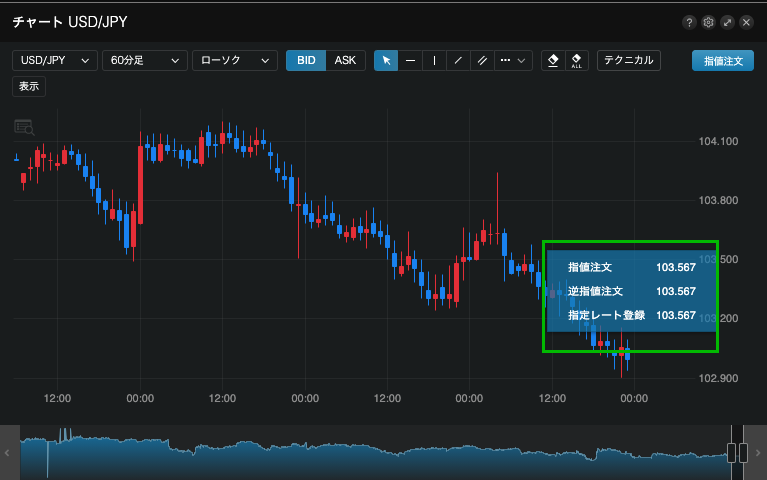
Task: Select the vertical line drawing tool
Action: 434,61
